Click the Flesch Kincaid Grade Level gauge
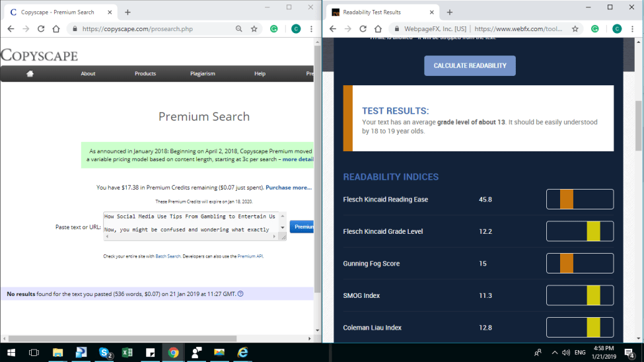 coord(580,231)
